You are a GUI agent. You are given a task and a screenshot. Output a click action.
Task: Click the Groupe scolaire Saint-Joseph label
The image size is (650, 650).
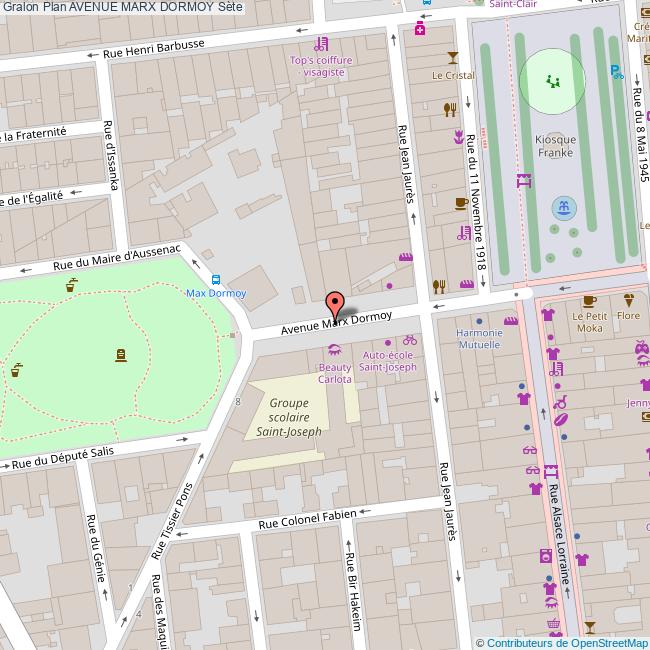[x=288, y=417]
